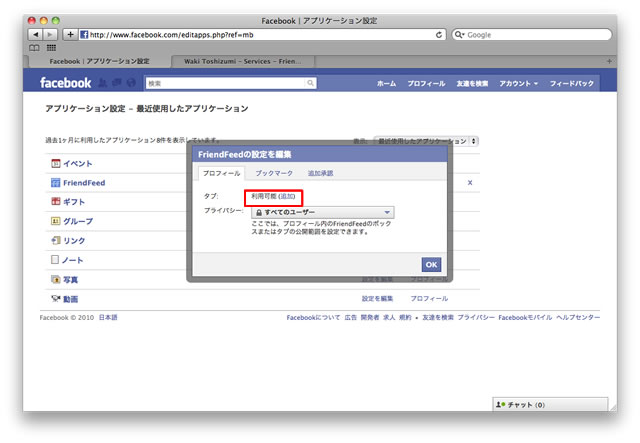Select the プロフィール tab in the dialog
Viewport: 640px width, 443px height.
click(x=222, y=173)
